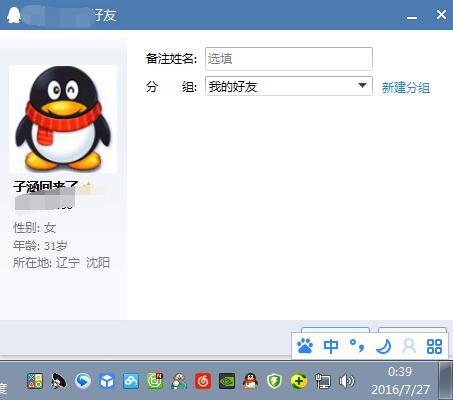Toggle the moon icon in the IME bar

pyautogui.click(x=383, y=346)
